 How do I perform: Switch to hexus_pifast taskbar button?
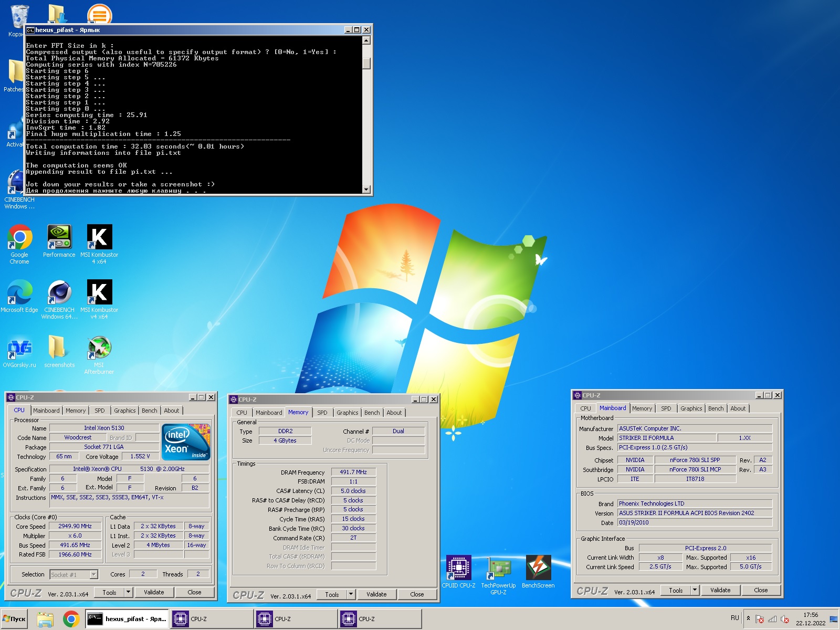click(x=127, y=619)
